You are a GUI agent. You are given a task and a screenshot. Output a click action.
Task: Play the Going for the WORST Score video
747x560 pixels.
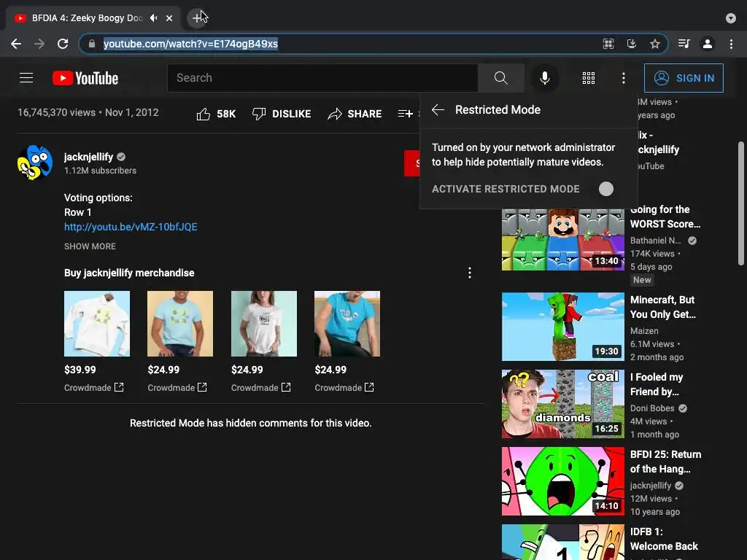coord(562,239)
